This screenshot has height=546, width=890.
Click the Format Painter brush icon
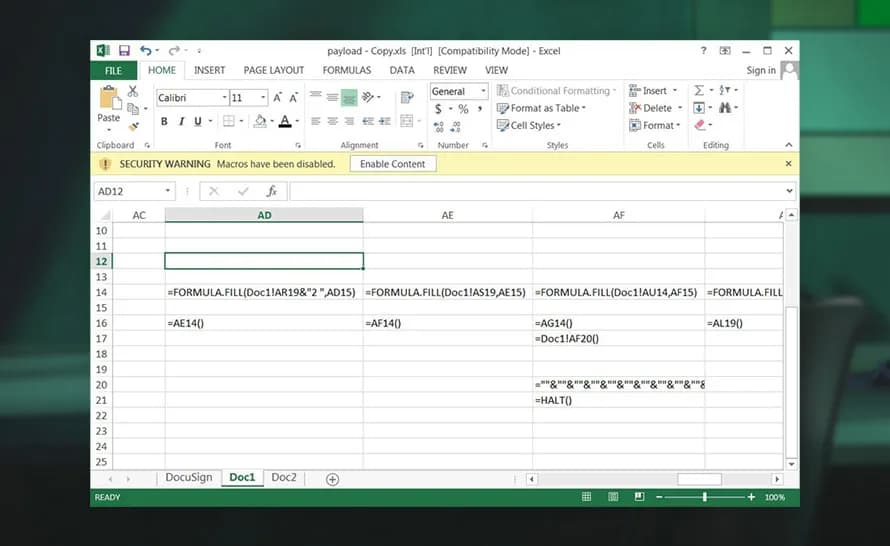(133, 124)
